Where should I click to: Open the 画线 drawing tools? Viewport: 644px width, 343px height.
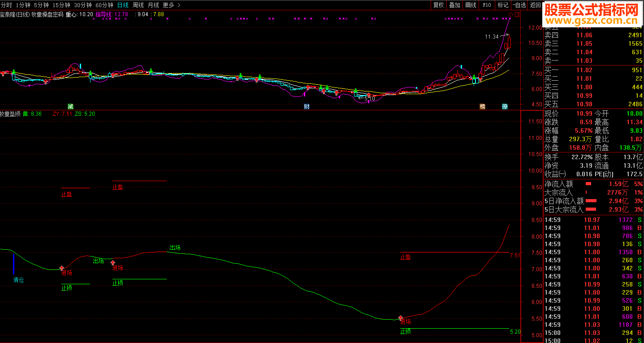(471, 5)
